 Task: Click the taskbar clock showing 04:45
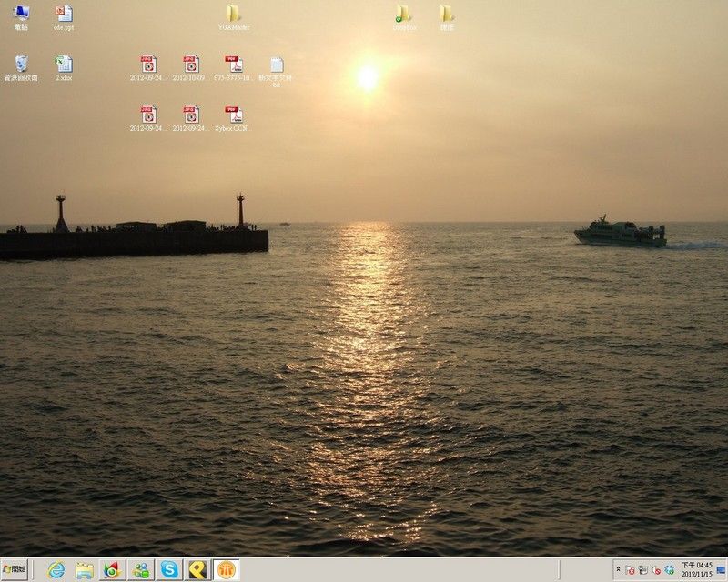click(x=696, y=570)
